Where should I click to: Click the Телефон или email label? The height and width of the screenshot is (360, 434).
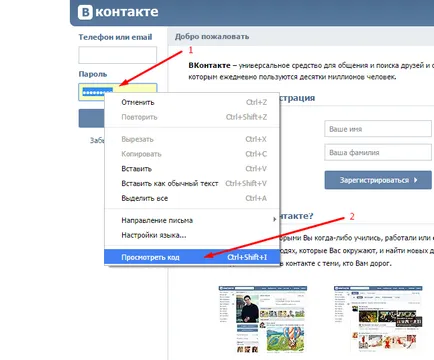[115, 37]
